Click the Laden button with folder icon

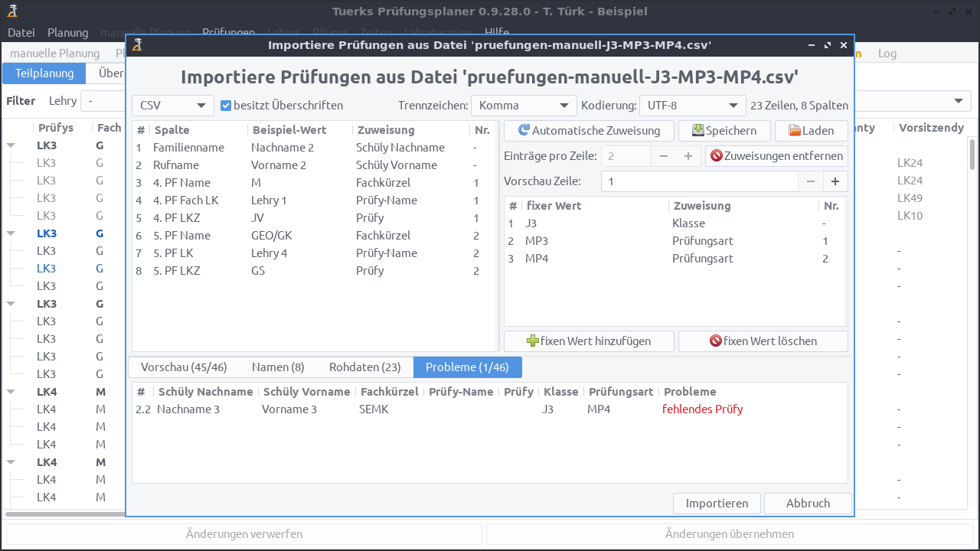tap(811, 131)
